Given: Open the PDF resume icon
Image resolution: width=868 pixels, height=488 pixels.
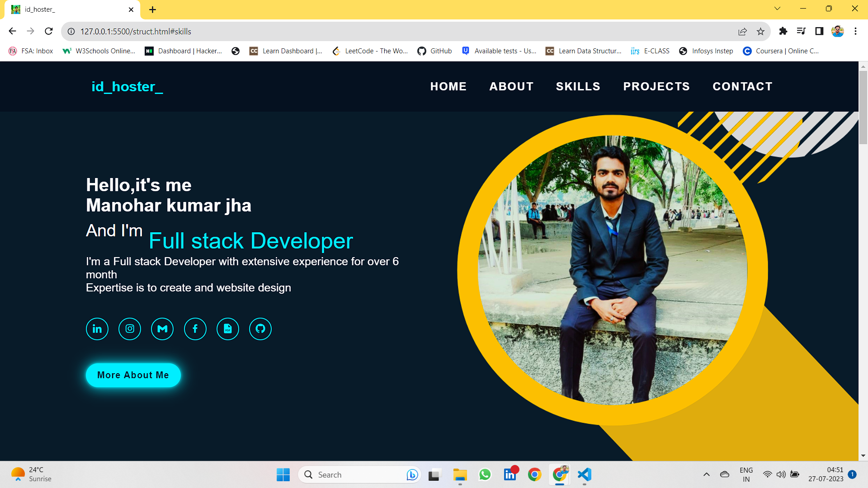Looking at the screenshot, I should pos(227,328).
